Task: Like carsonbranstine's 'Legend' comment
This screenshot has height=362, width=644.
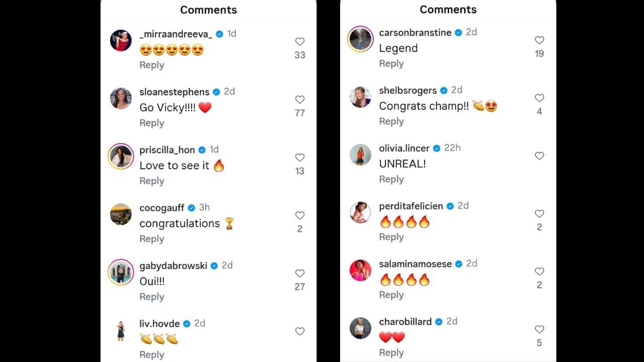Action: [539, 40]
